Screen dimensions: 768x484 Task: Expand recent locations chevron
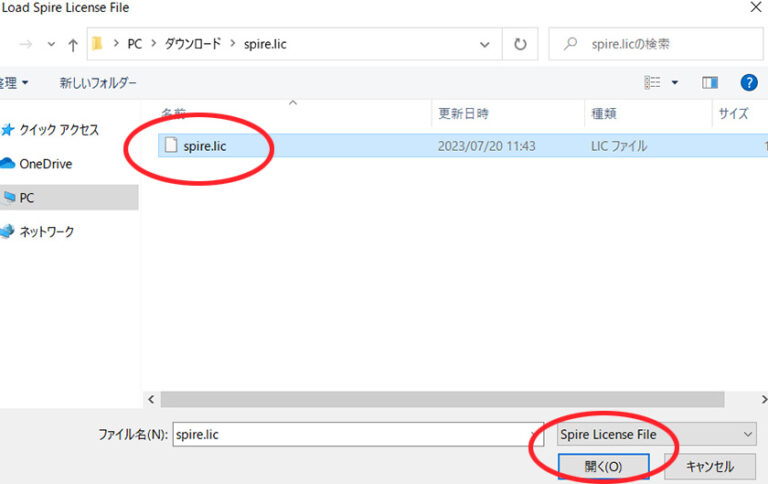click(x=51, y=45)
